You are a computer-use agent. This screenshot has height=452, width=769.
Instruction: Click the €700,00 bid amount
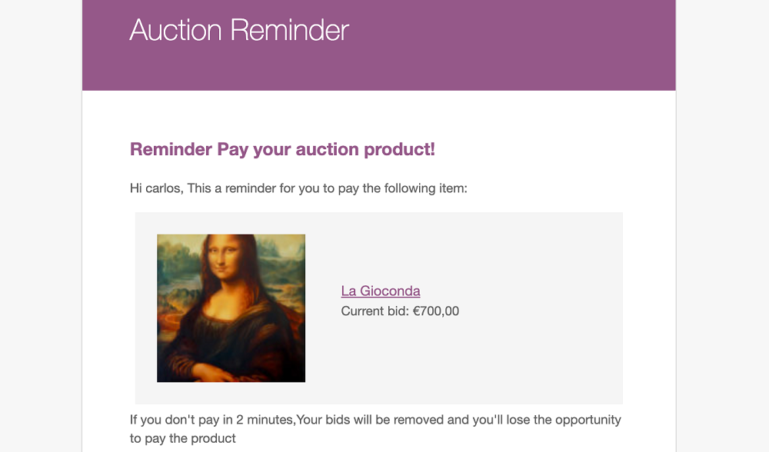[436, 311]
